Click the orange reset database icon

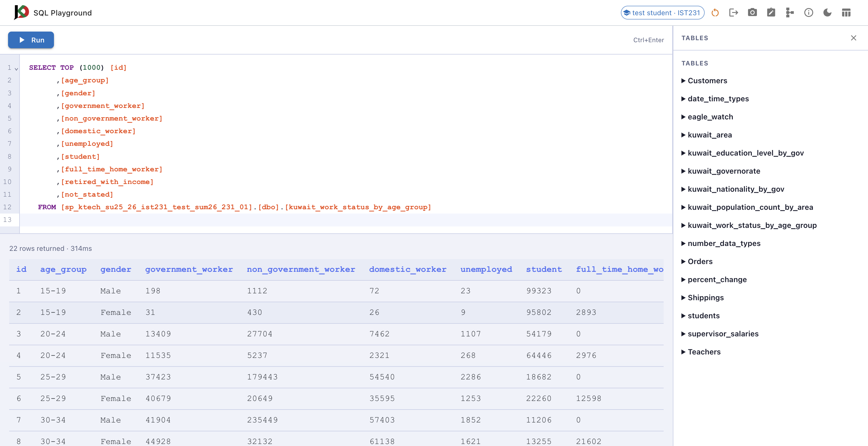tap(715, 13)
